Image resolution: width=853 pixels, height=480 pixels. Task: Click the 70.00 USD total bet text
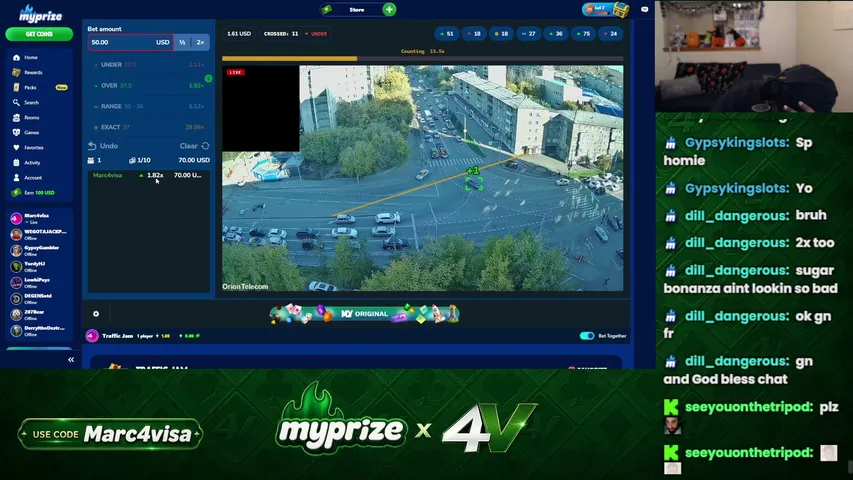194,160
